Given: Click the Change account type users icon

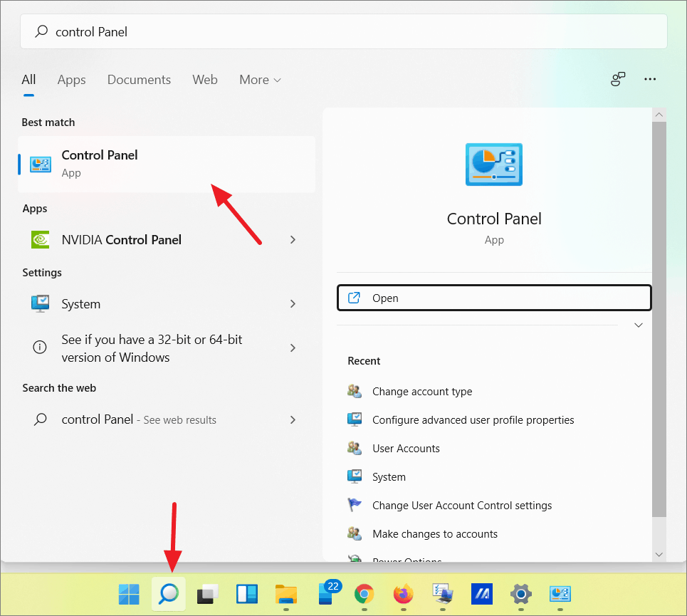Looking at the screenshot, I should tap(355, 391).
